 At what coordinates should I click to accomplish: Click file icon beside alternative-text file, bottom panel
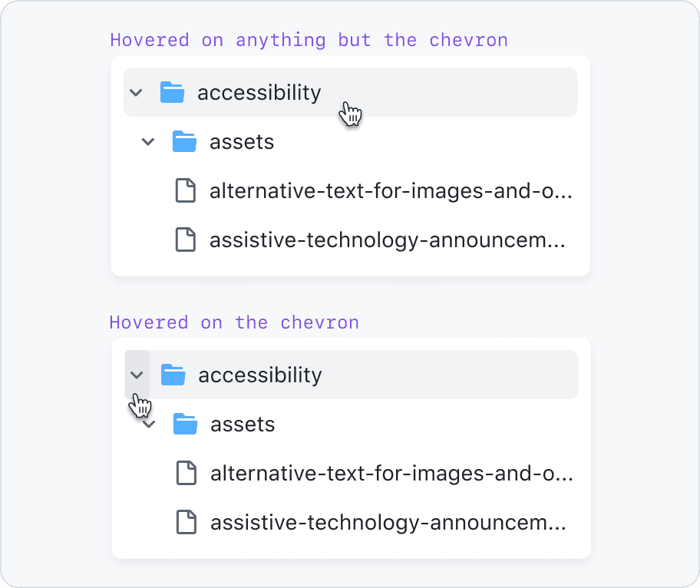pyautogui.click(x=187, y=473)
